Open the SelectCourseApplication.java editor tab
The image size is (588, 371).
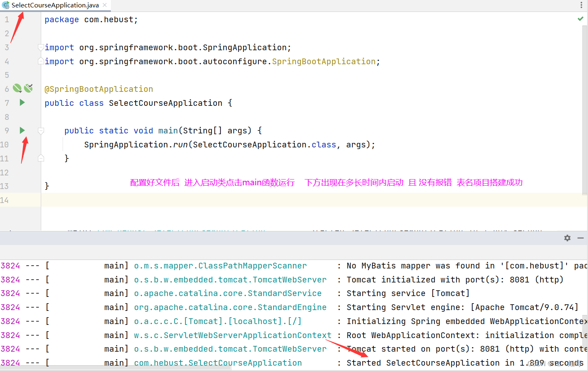click(x=55, y=5)
